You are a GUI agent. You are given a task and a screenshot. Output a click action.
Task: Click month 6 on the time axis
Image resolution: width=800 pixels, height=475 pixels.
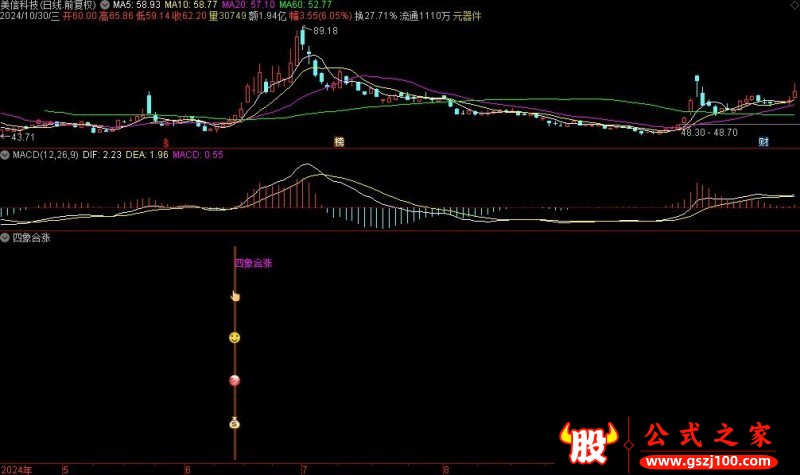tap(188, 470)
